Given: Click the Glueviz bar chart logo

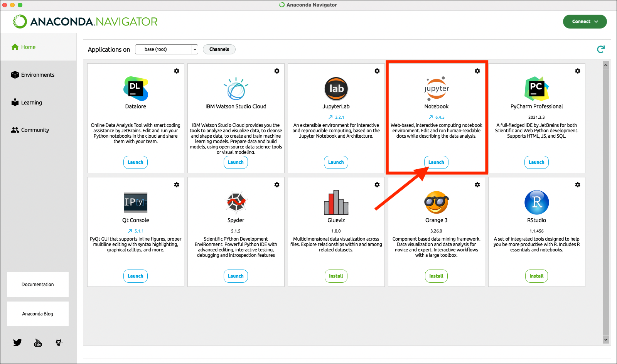Looking at the screenshot, I should 336,202.
